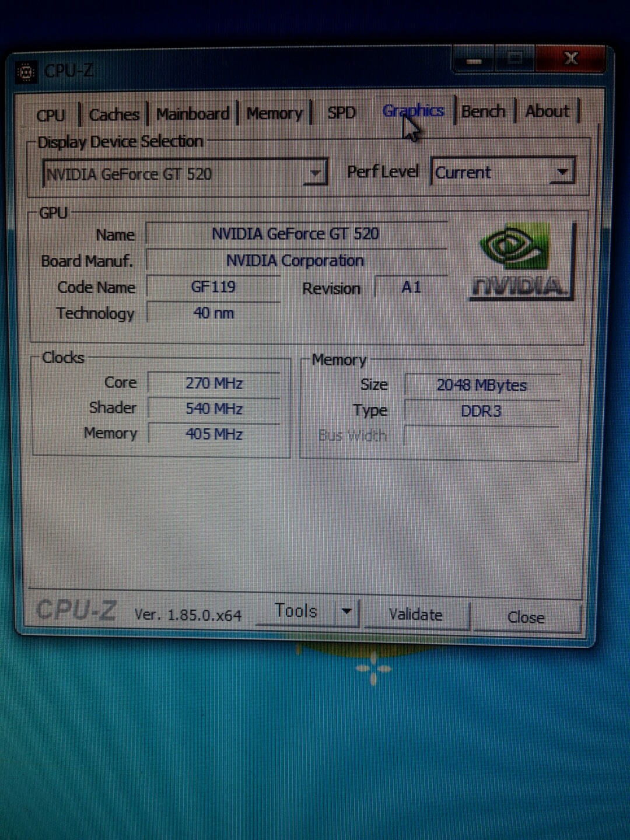Switch to the CPU tab
The width and height of the screenshot is (630, 840).
51,115
